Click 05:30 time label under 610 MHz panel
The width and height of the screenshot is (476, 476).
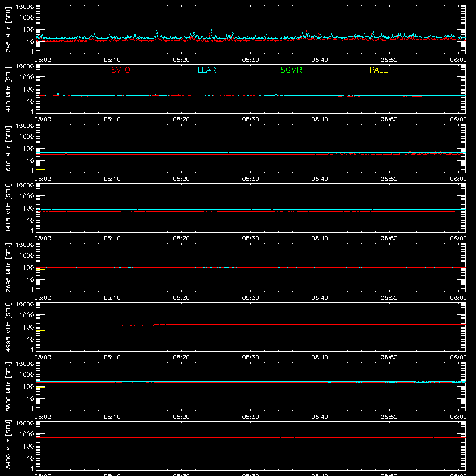(250, 179)
